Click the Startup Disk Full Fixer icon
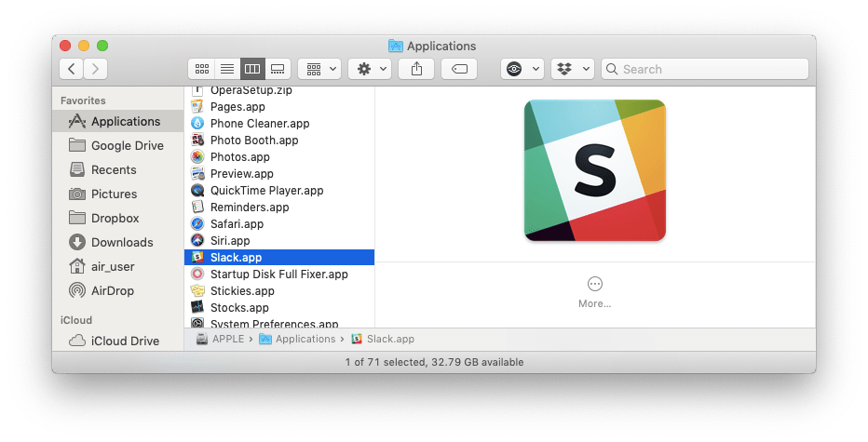The height and width of the screenshot is (442, 868). tap(197, 275)
